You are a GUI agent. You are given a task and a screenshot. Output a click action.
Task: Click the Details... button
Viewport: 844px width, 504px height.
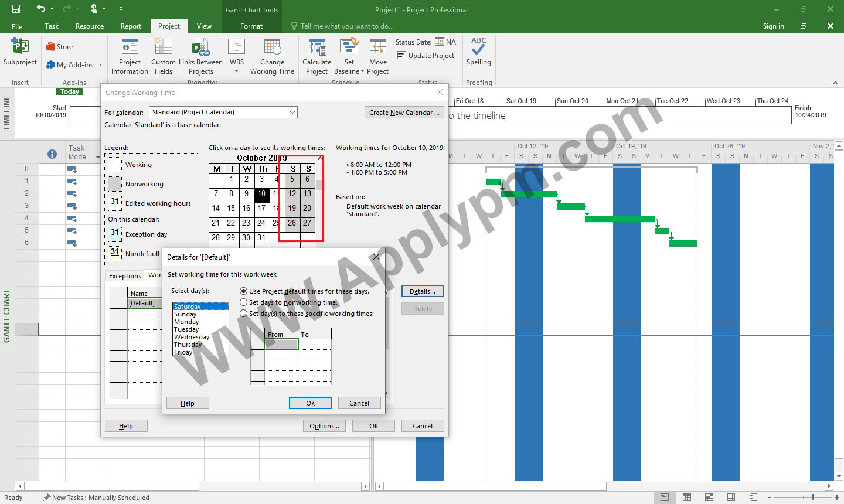[423, 291]
